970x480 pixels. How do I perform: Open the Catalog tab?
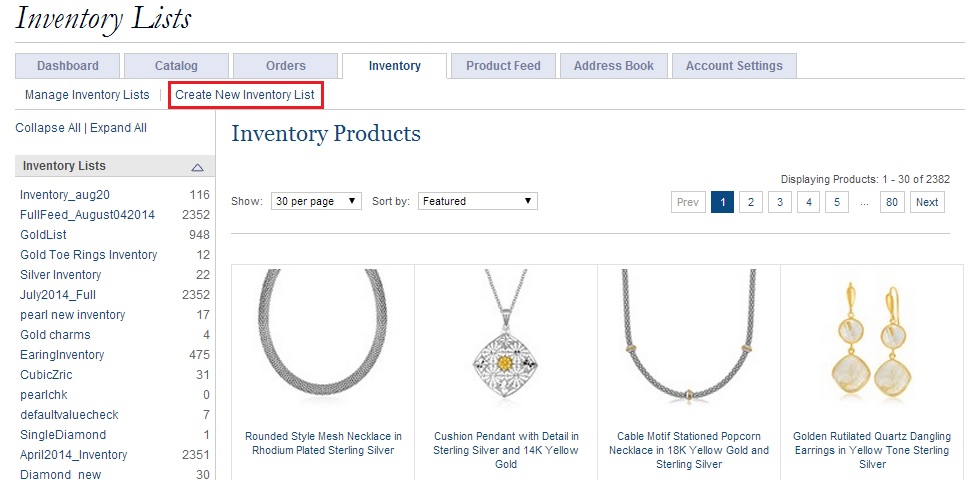pyautogui.click(x=176, y=66)
